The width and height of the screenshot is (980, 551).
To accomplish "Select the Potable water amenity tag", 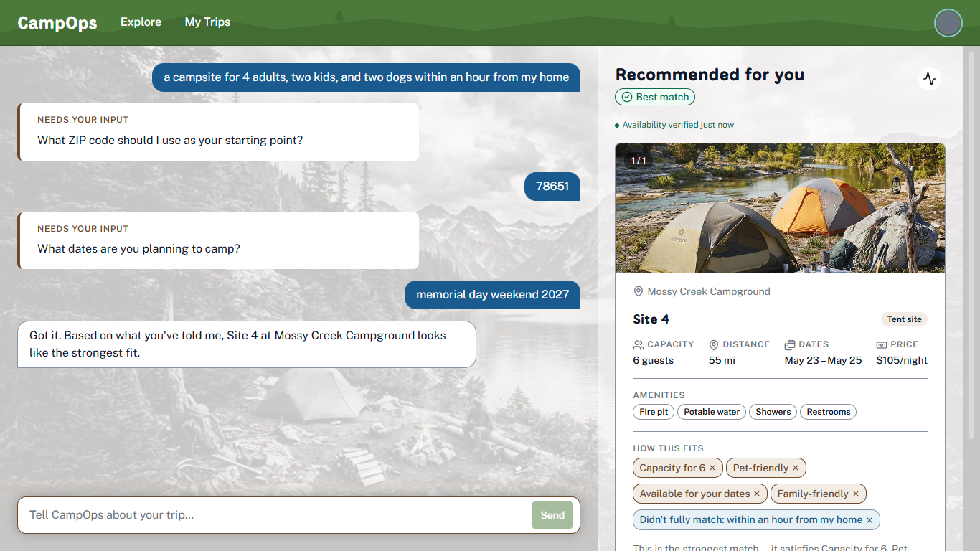I will click(x=712, y=412).
